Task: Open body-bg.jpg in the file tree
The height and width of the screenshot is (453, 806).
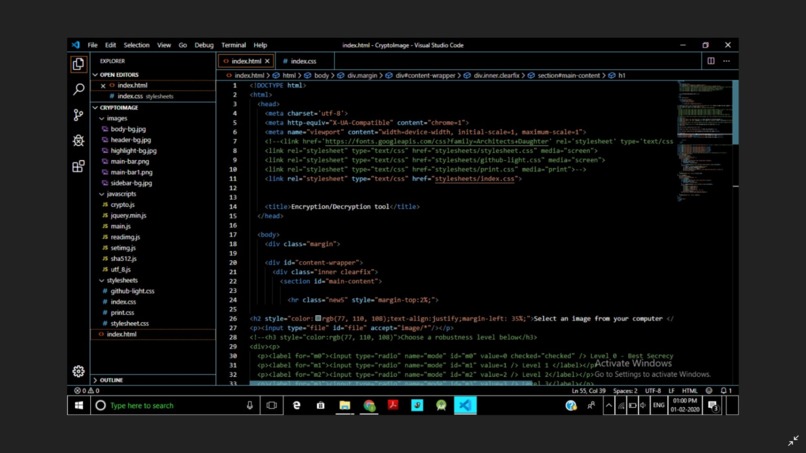Action: pos(128,129)
